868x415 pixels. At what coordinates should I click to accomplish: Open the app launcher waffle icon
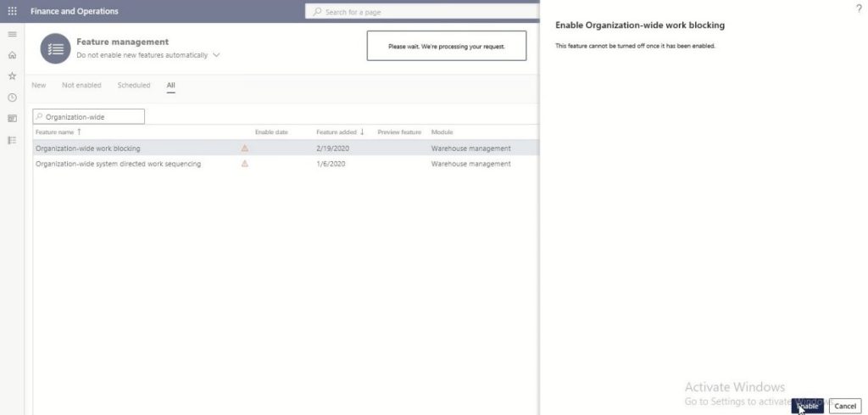point(12,11)
